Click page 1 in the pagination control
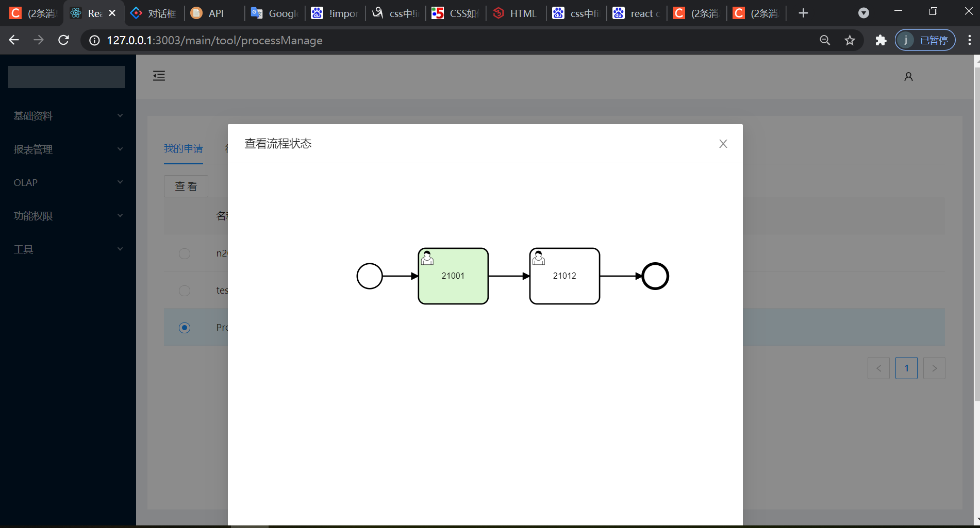The height and width of the screenshot is (528, 980). coord(906,368)
